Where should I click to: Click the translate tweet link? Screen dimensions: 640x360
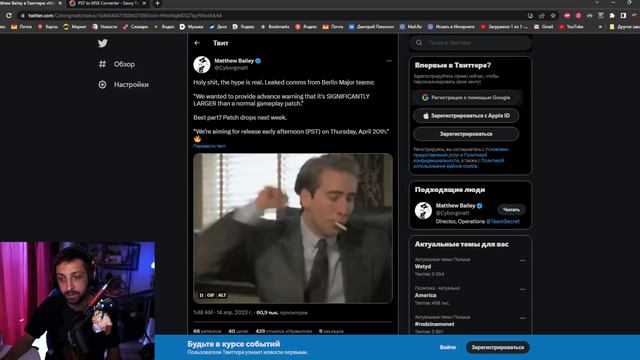click(209, 146)
